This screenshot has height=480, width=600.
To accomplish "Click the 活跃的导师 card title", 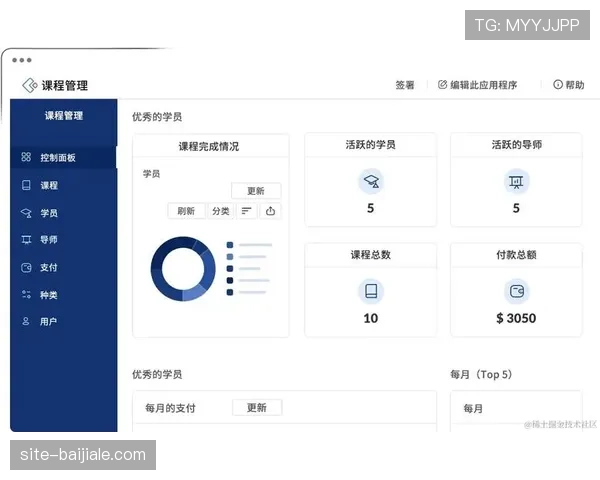I will [x=517, y=145].
